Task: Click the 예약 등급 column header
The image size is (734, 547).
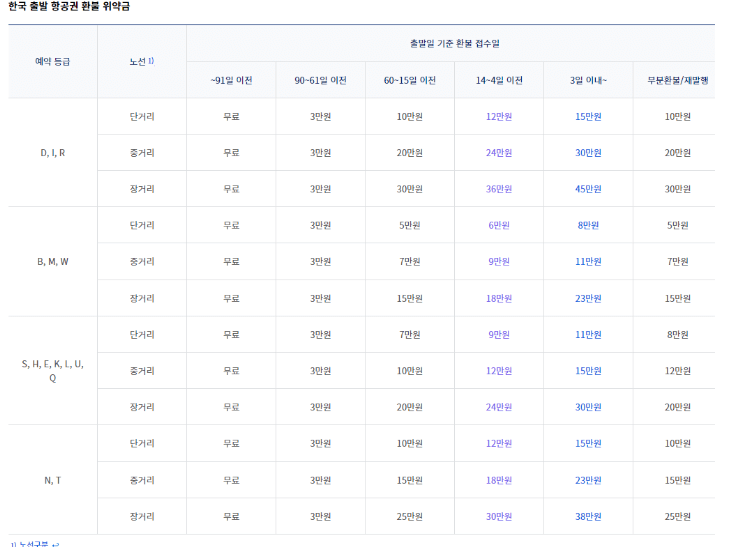Action: 52,61
